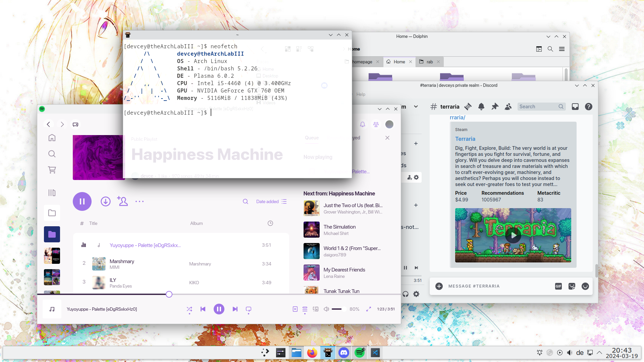
Task: Toggle Dolphin split view
Action: [x=539, y=49]
